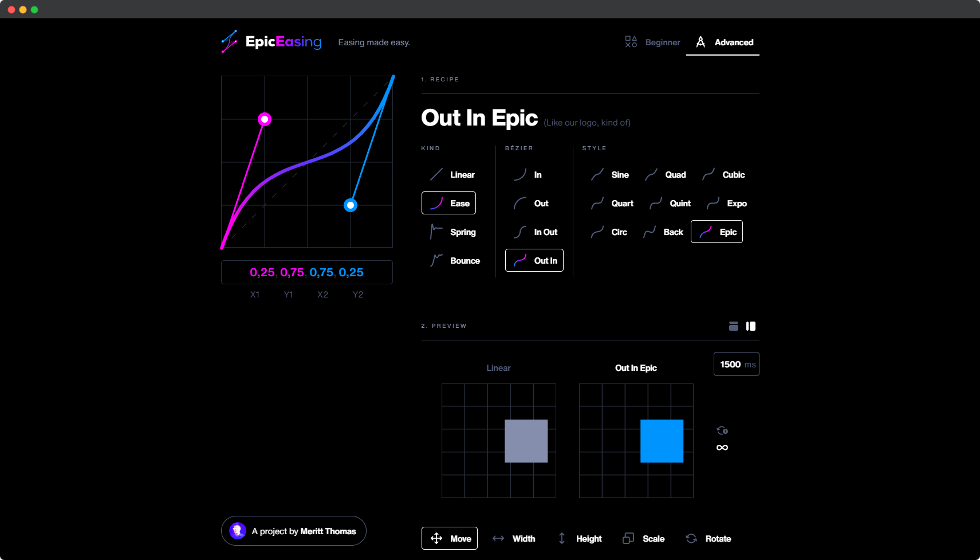
Task: Click the 'Easing made easy.' tagline
Action: [x=374, y=42]
